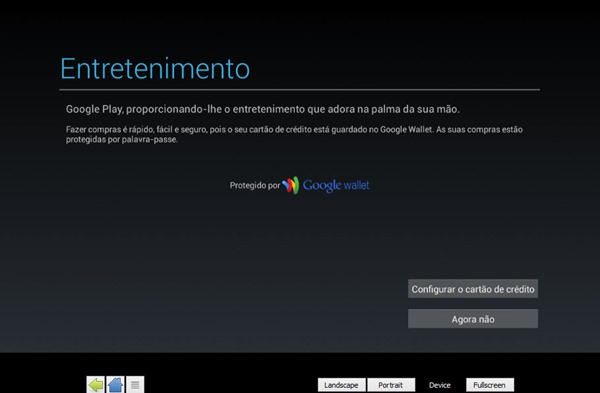The image size is (600, 393).
Task: Switch to Landscape orientation
Action: pos(341,385)
